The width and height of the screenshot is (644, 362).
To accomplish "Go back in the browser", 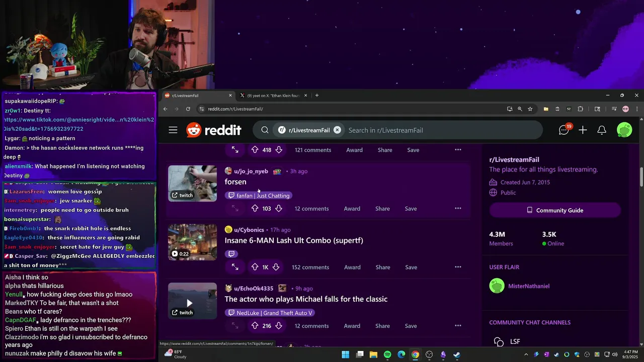I will click(x=165, y=109).
